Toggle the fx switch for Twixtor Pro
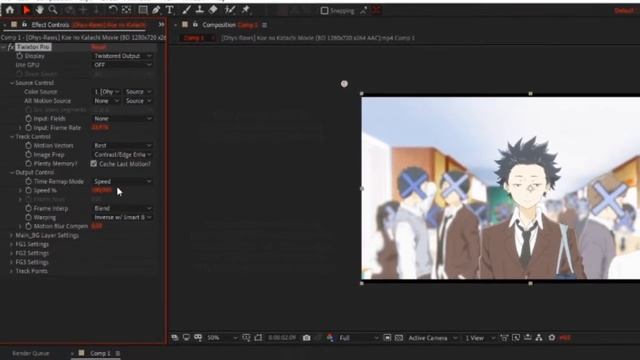 11,47
